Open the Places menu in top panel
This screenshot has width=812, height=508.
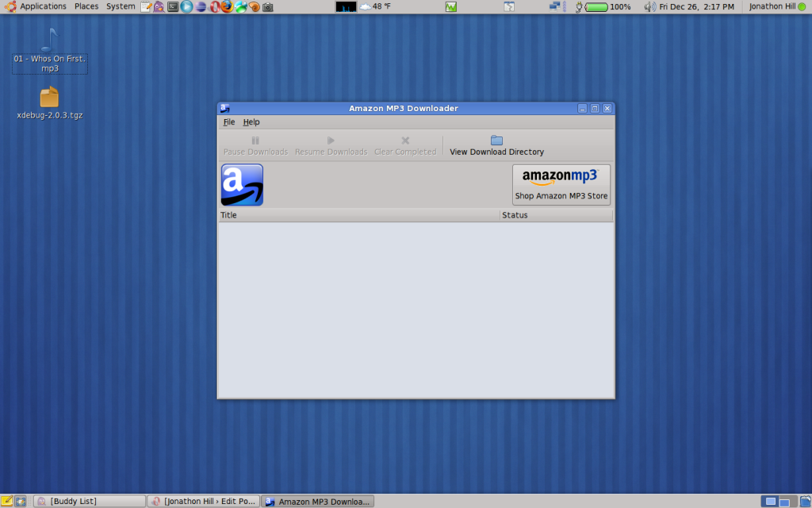click(x=86, y=6)
